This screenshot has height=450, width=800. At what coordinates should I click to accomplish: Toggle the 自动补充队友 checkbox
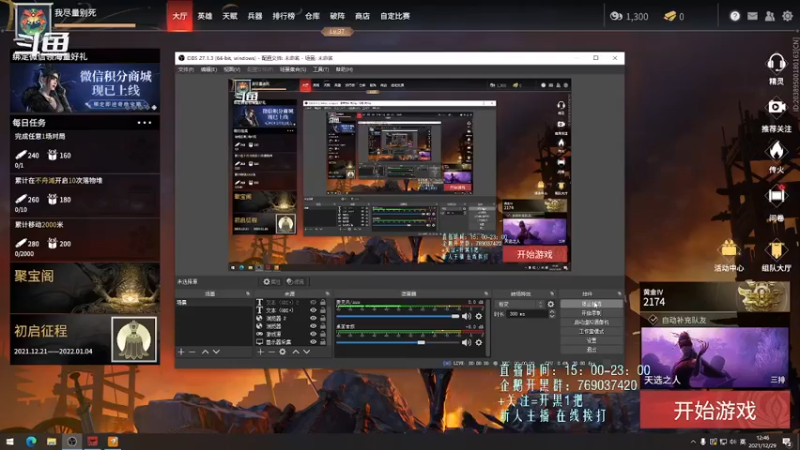pos(653,320)
